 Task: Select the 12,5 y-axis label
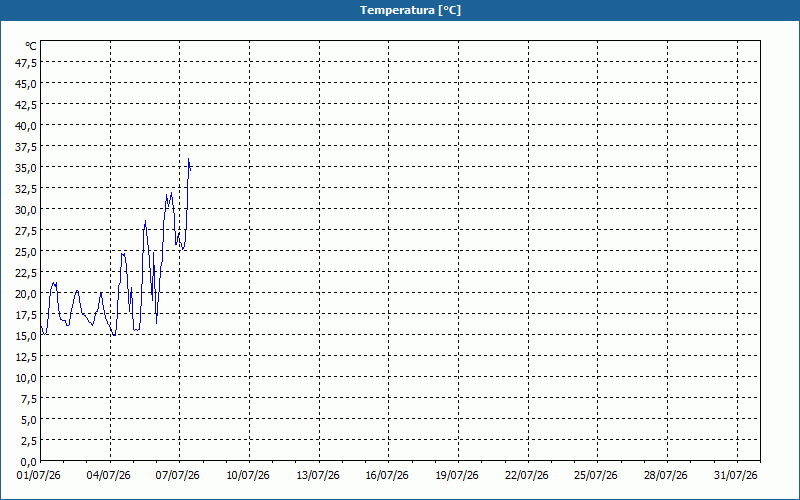click(x=27, y=357)
